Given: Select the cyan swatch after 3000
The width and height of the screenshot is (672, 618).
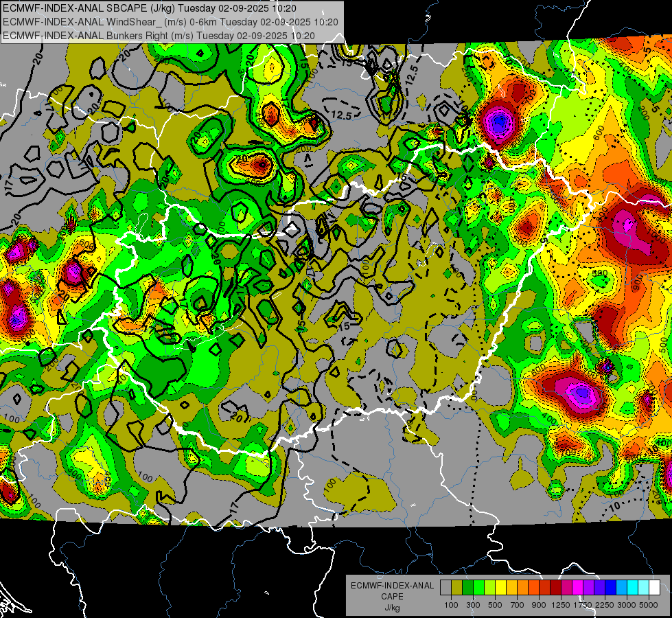Looking at the screenshot, I should click(633, 588).
